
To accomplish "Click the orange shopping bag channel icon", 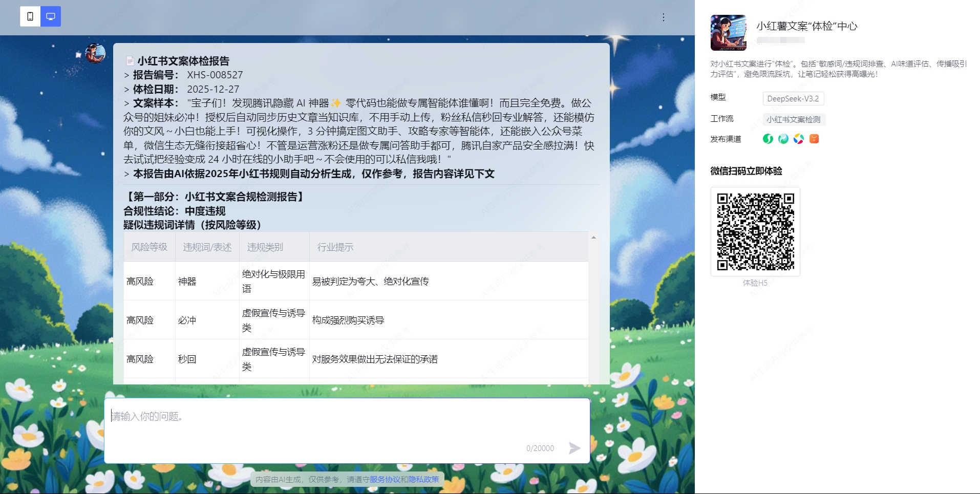I will pyautogui.click(x=814, y=139).
